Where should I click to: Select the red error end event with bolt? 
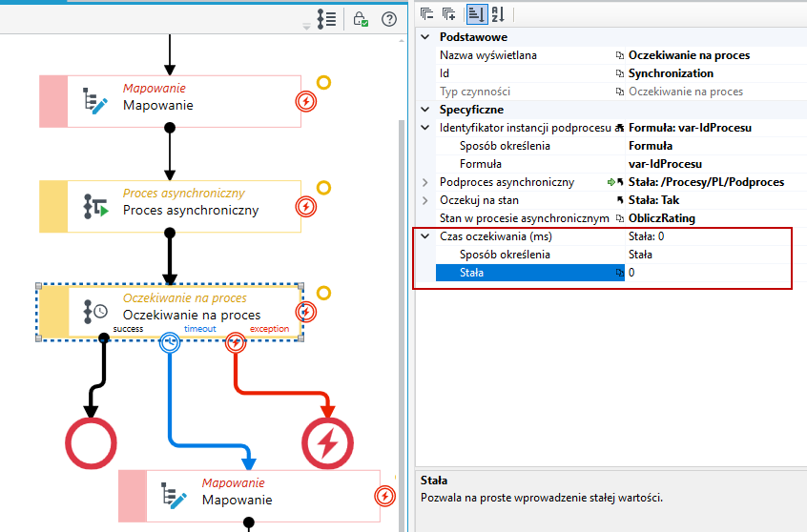(327, 443)
